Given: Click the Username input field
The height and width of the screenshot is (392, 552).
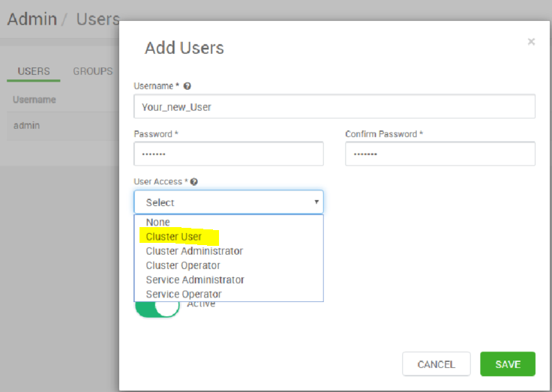Looking at the screenshot, I should 334,106.
